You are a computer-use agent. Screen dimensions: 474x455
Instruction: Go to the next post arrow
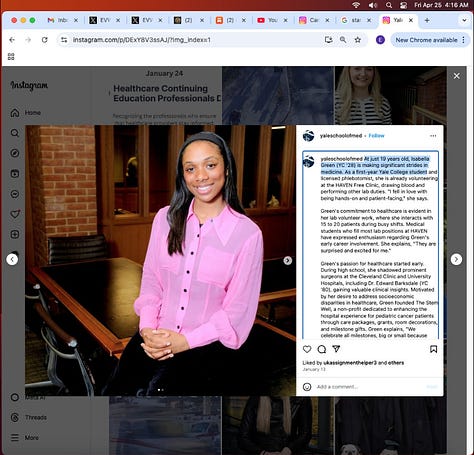coord(456,259)
